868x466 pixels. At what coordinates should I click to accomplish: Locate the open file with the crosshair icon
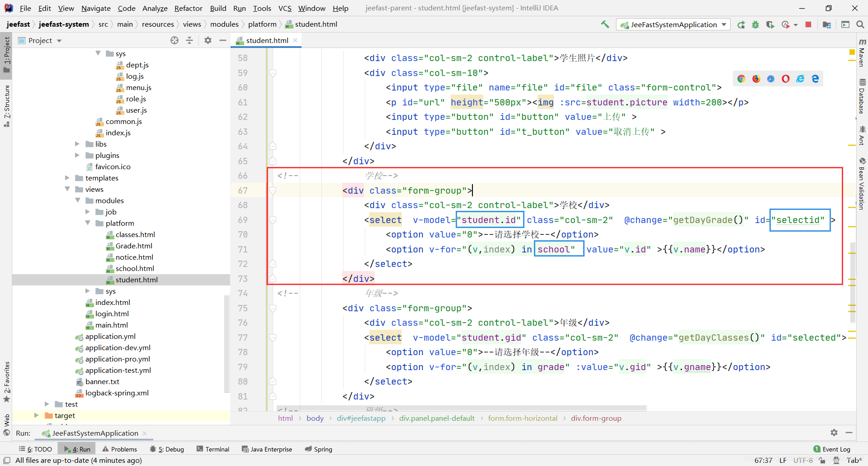pos(175,40)
